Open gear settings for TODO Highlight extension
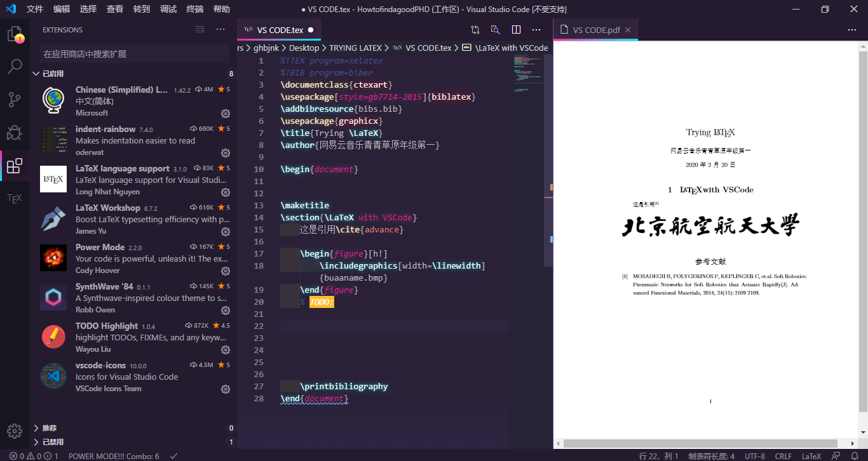 coord(225,350)
